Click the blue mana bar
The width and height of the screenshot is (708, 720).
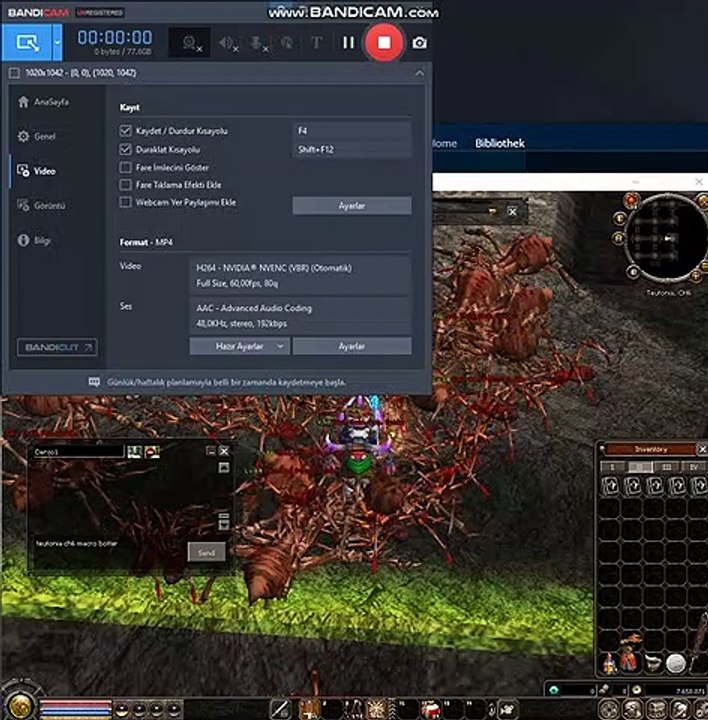[x=76, y=711]
